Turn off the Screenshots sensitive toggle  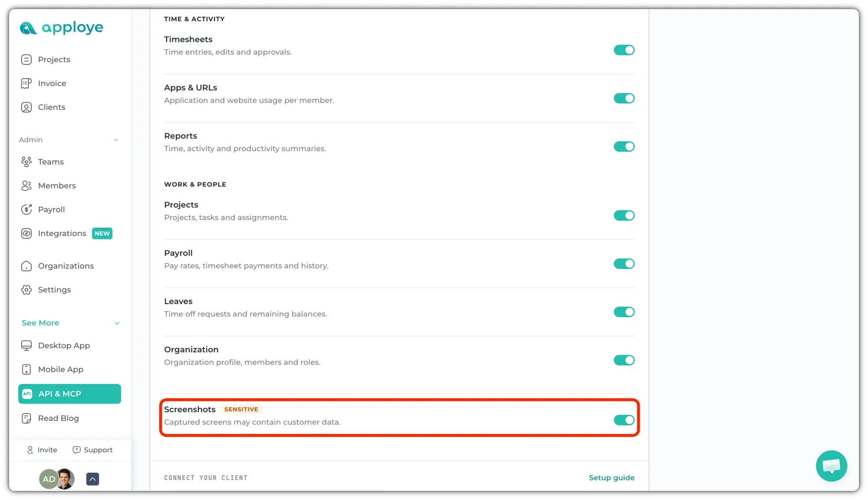coord(624,420)
